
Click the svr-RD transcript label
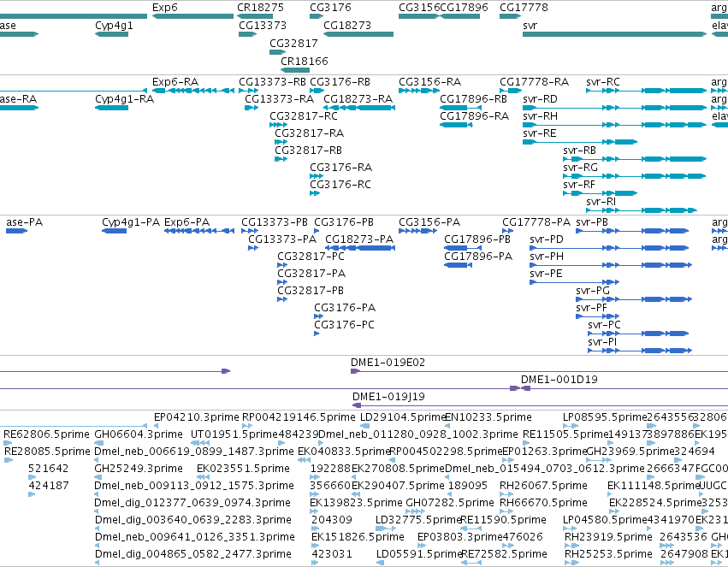tap(540, 99)
